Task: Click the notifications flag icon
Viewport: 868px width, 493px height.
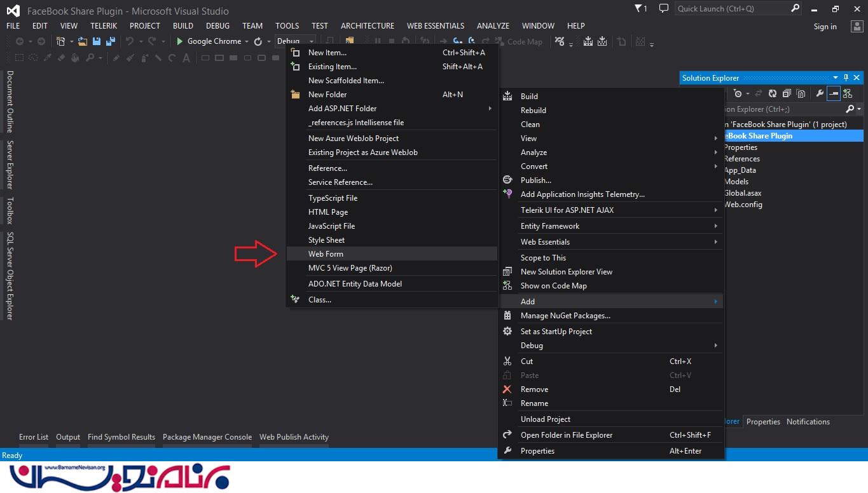Action: [639, 9]
